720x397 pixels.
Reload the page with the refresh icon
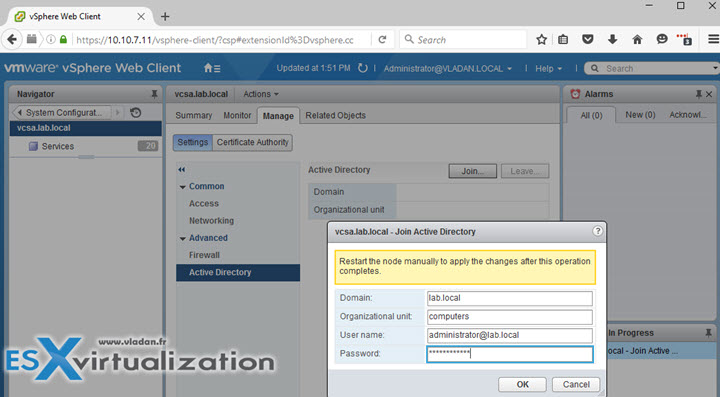pyautogui.click(x=382, y=40)
